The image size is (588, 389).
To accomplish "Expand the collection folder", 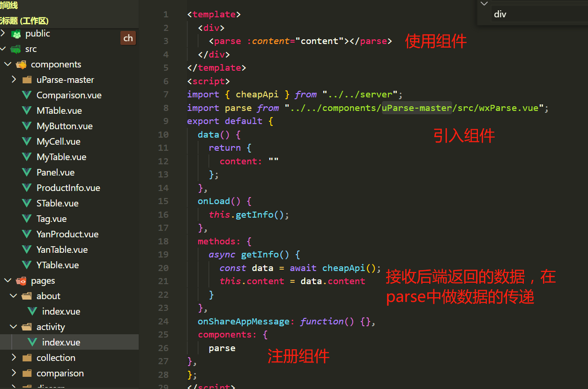I will click(14, 358).
